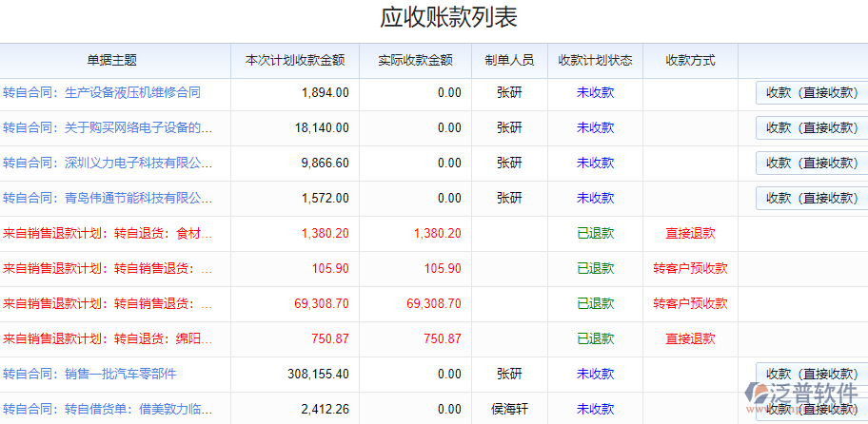Open the refund plan link ending in 绵阳

point(108,339)
